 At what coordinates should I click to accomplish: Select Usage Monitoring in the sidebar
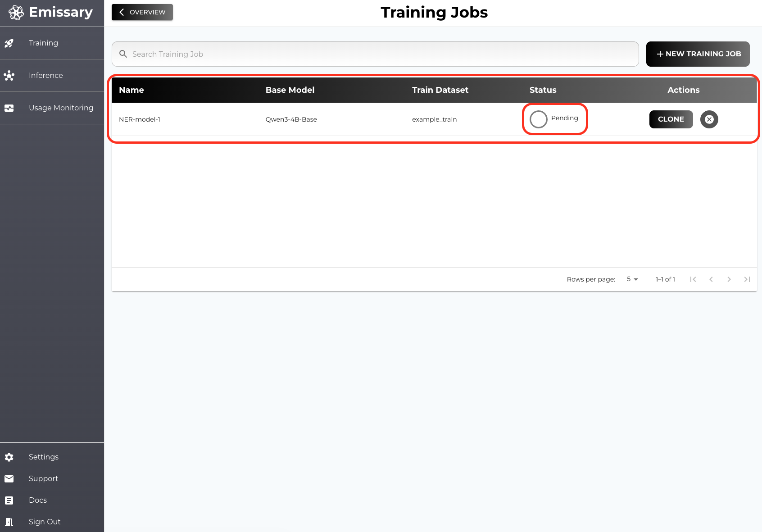(x=61, y=108)
